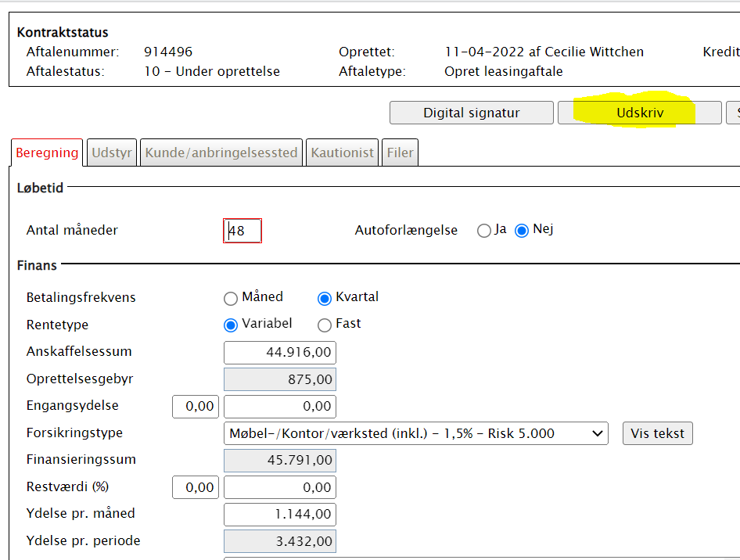Select Kvartal payment frequency
The height and width of the screenshot is (560, 740).
click(325, 298)
